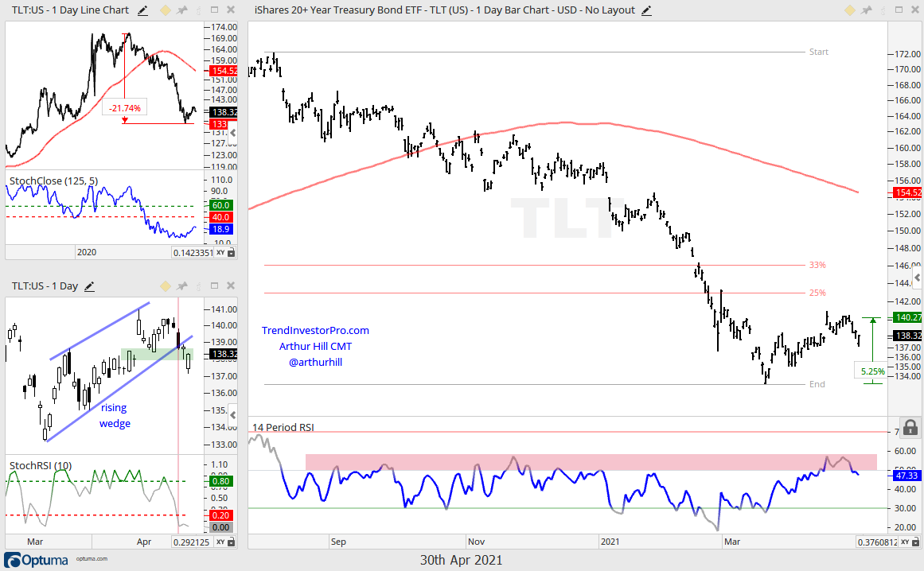Viewport: 924px width, 571px height.
Task: Toggle the XY button next to 0.1423351
Action: [x=220, y=253]
